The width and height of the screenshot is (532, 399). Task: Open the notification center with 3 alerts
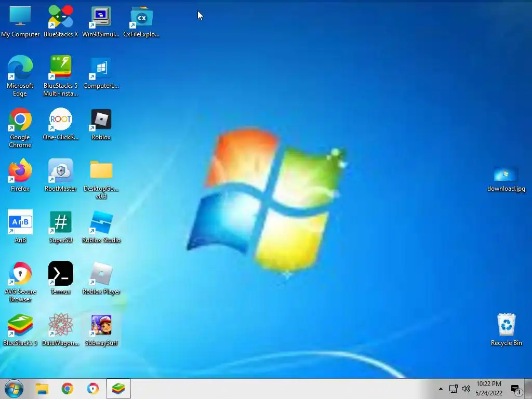[516, 390]
